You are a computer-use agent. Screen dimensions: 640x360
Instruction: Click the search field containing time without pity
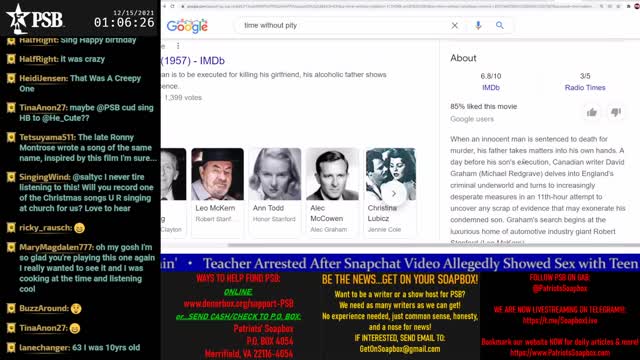343,25
